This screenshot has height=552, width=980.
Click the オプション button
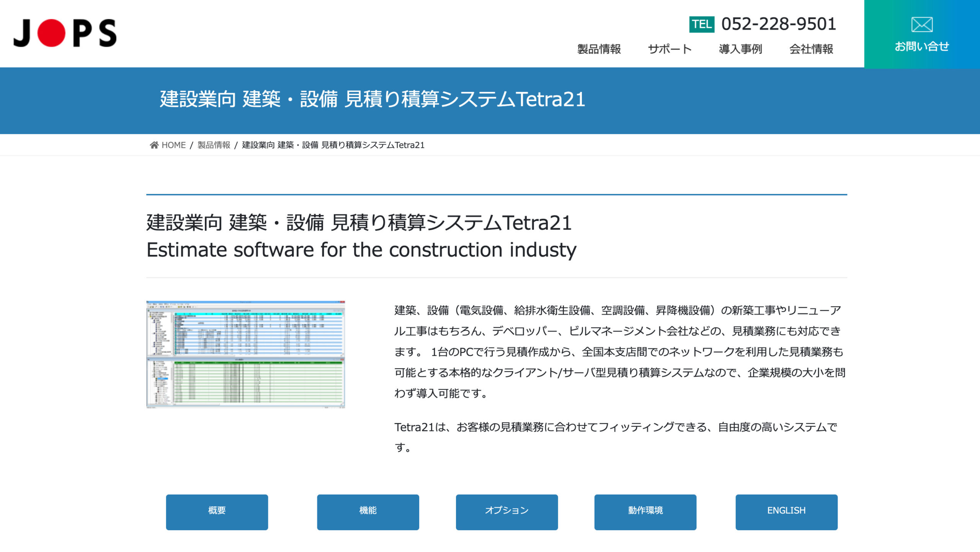[507, 512]
